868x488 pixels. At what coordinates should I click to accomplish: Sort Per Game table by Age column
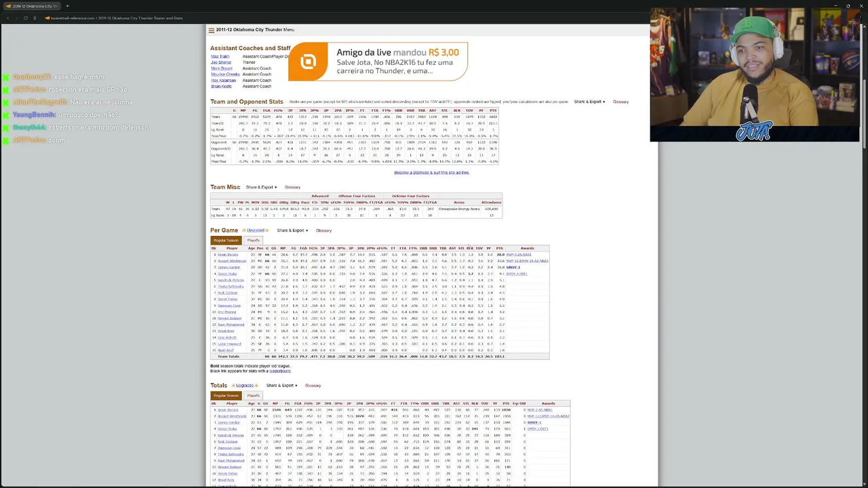(252, 248)
